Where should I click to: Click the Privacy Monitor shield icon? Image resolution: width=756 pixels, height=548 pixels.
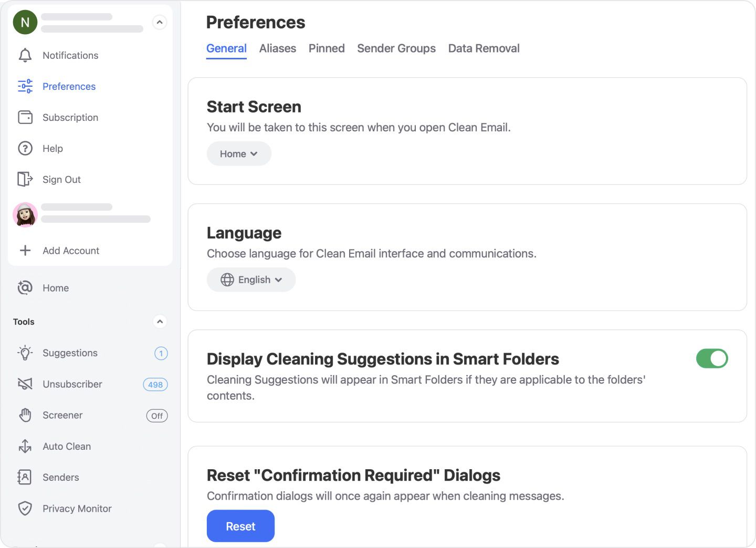(x=25, y=508)
